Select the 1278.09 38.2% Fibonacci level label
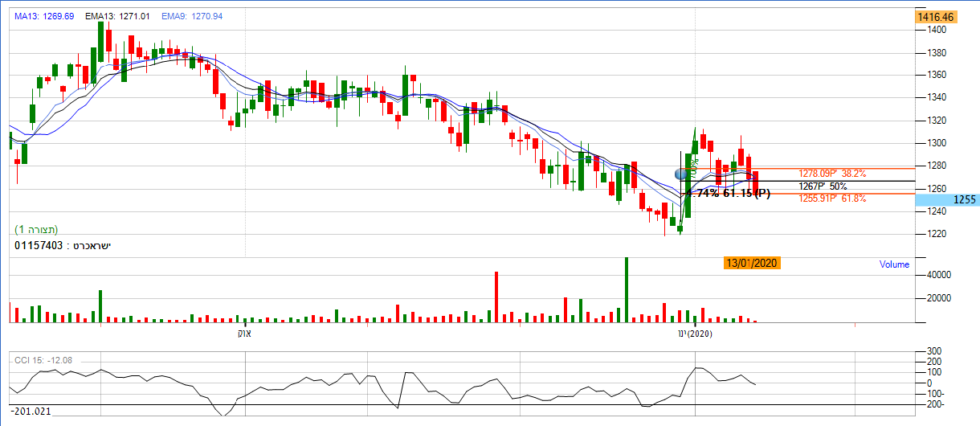The width and height of the screenshot is (980, 426). tap(832, 173)
